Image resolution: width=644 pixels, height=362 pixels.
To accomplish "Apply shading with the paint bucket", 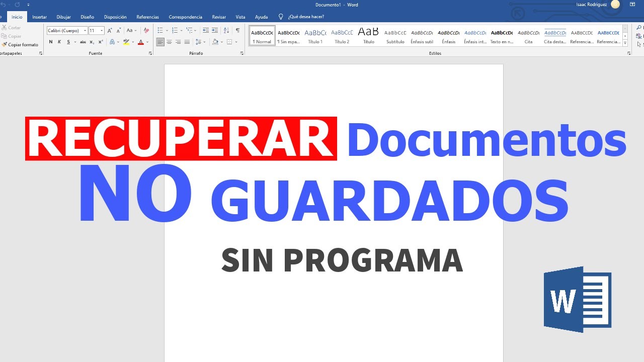I will (215, 42).
